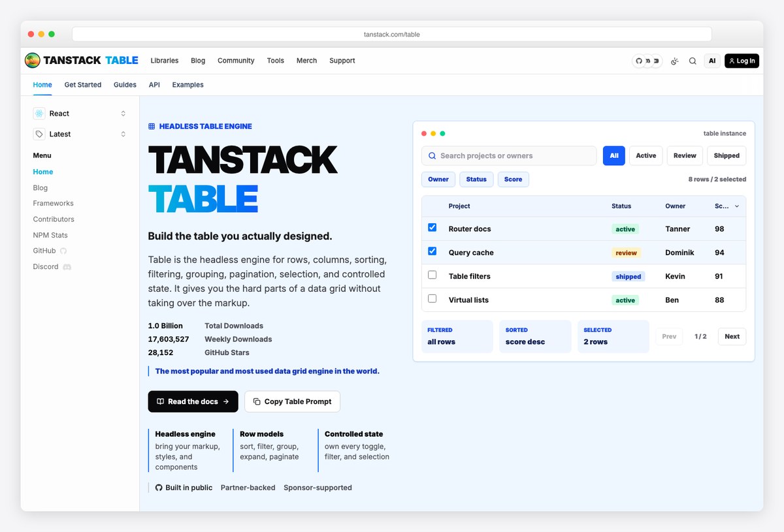Open the Community menu
Viewport: 784px width, 532px height.
point(236,61)
